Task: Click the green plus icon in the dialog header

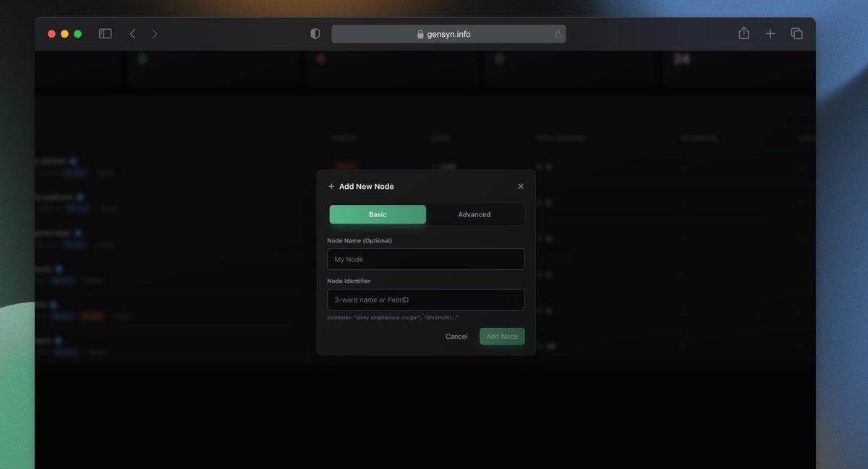Action: point(331,187)
